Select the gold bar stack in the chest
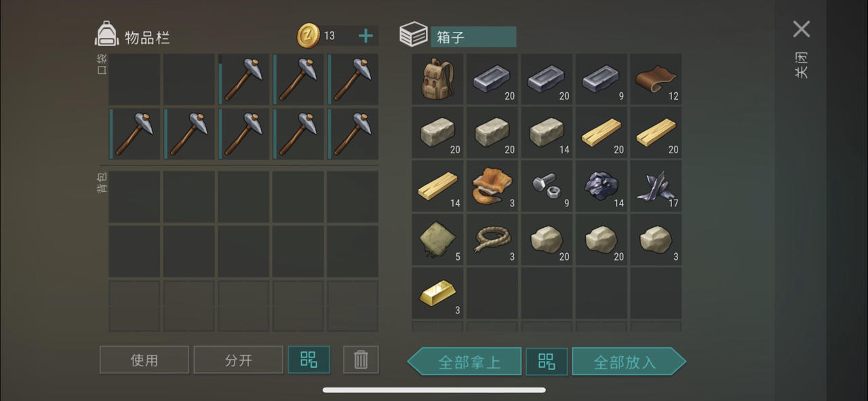The image size is (868, 401). (x=437, y=293)
